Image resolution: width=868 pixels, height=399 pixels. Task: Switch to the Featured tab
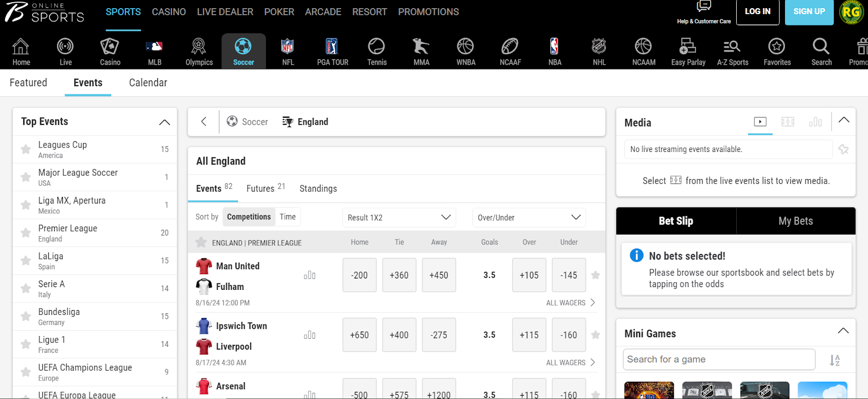click(28, 83)
